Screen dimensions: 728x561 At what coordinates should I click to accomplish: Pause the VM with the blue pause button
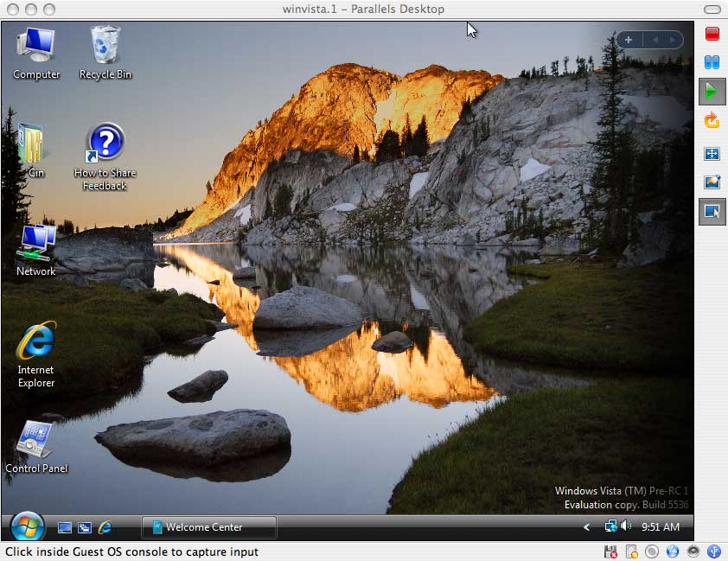712,62
